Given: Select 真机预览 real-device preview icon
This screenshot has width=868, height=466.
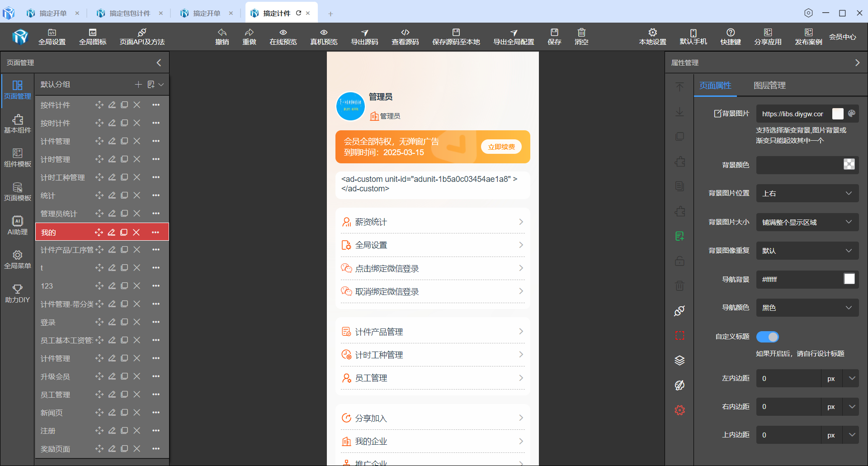Looking at the screenshot, I should coord(323,37).
